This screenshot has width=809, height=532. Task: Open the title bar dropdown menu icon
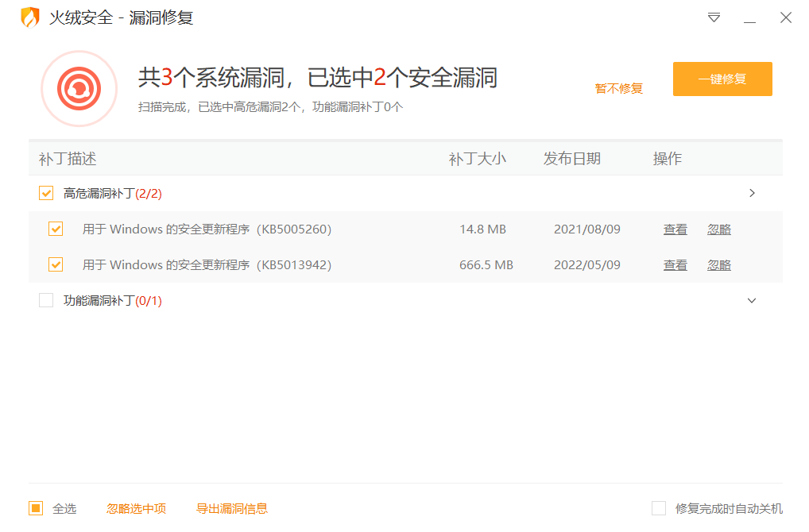click(x=714, y=17)
